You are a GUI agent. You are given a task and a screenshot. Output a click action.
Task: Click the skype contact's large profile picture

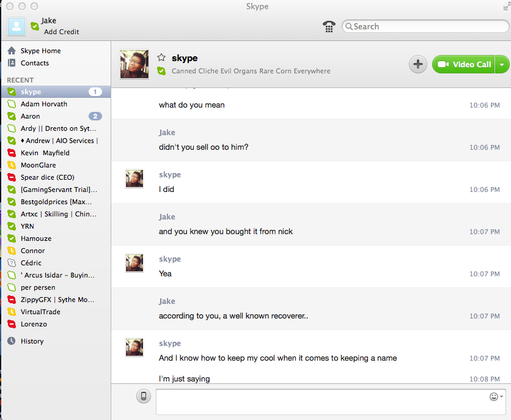(x=134, y=64)
